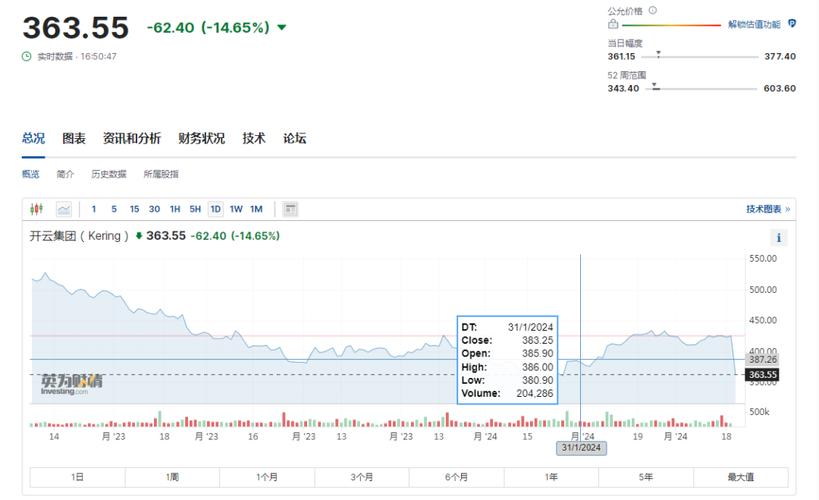Show the 6个月 chart range
Image resolution: width=819 pixels, height=500 pixels.
[x=457, y=477]
